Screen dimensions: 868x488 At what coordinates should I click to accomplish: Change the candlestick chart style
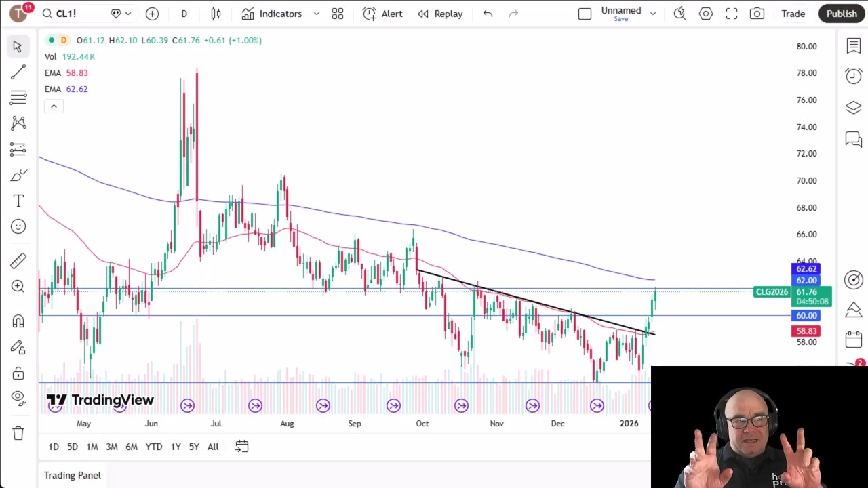[x=216, y=14]
